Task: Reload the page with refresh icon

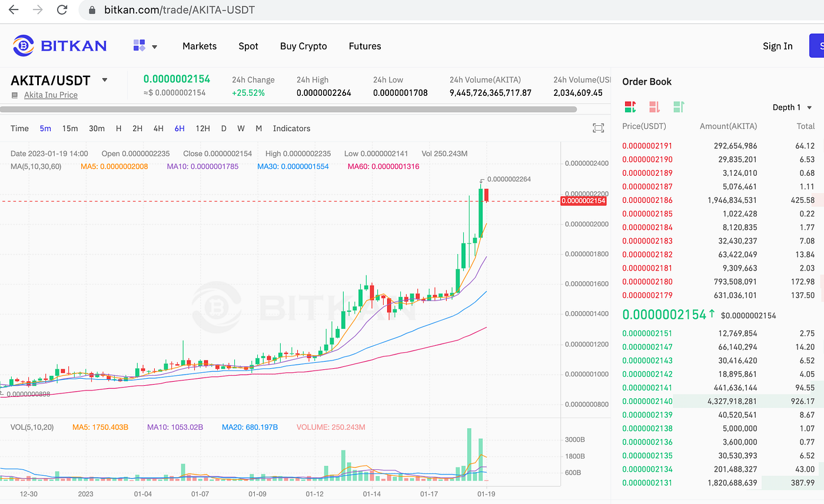Action: (62, 10)
